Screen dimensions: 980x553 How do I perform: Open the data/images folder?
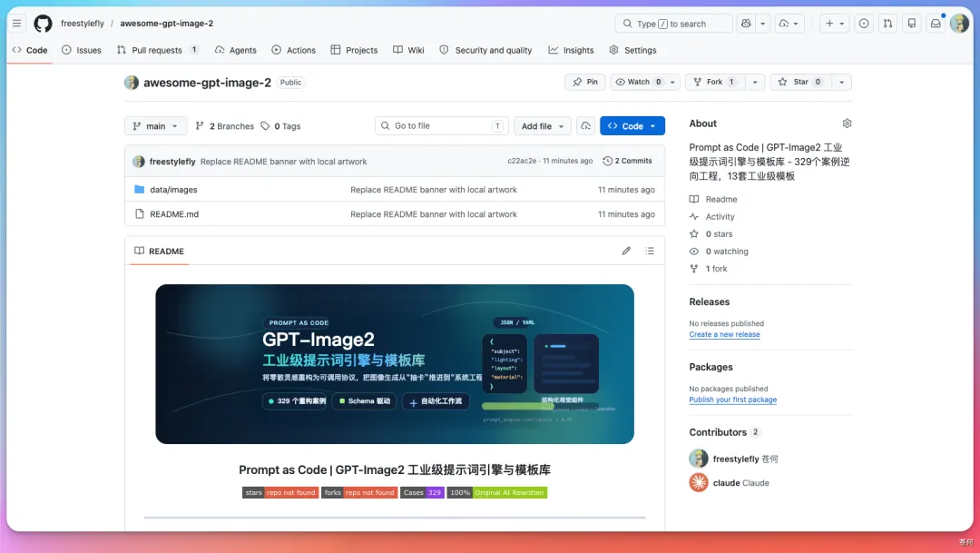point(173,190)
